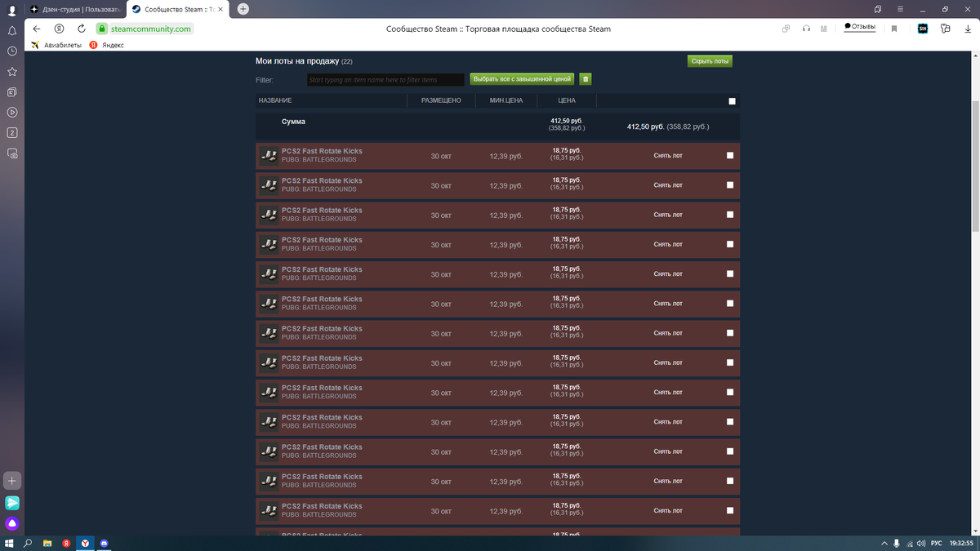
Task: Click the Отзывы reviews button
Action: (x=860, y=27)
